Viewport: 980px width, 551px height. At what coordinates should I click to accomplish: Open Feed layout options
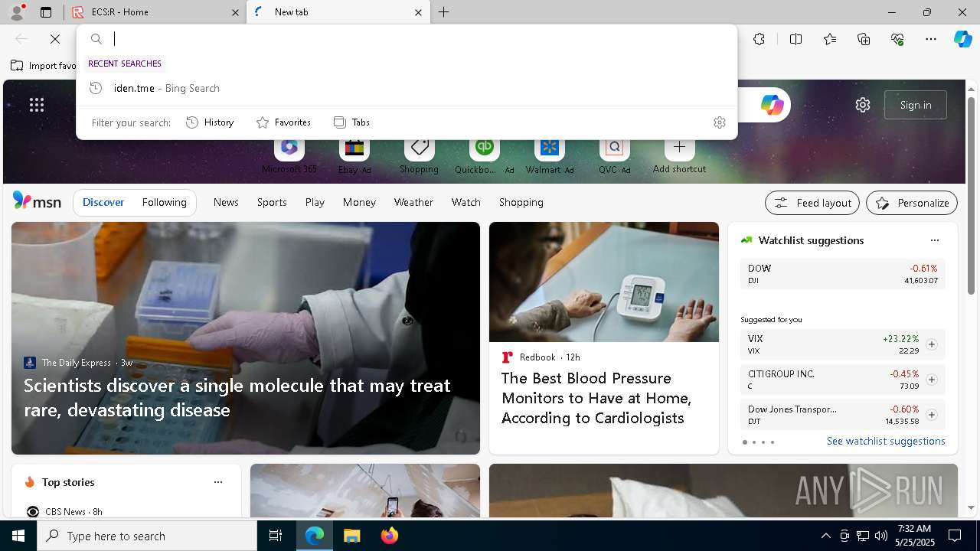coord(812,203)
